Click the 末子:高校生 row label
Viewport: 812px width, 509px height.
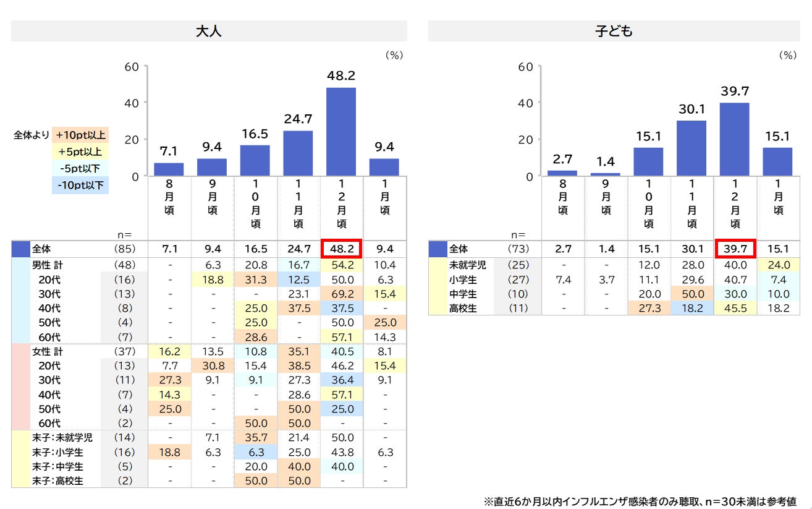coord(58,481)
